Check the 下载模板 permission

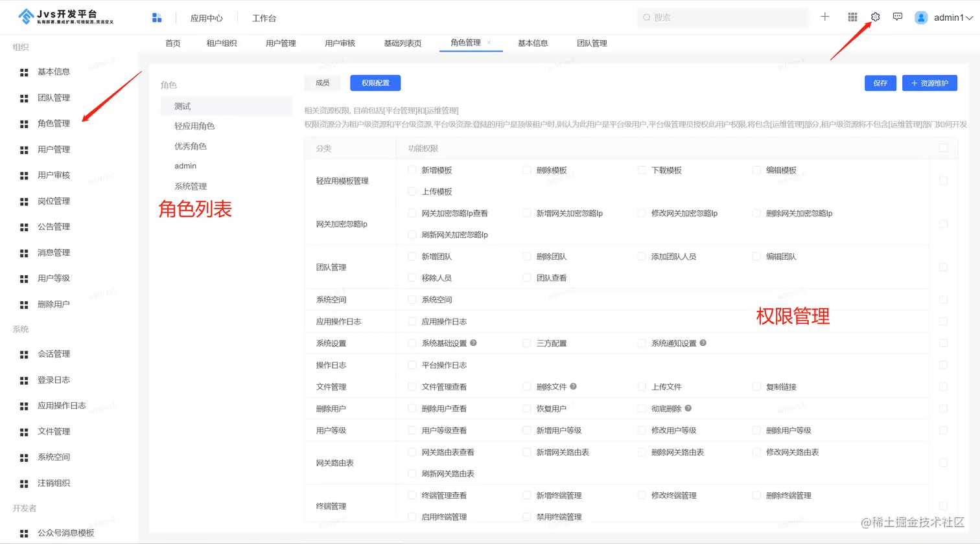[x=642, y=170]
